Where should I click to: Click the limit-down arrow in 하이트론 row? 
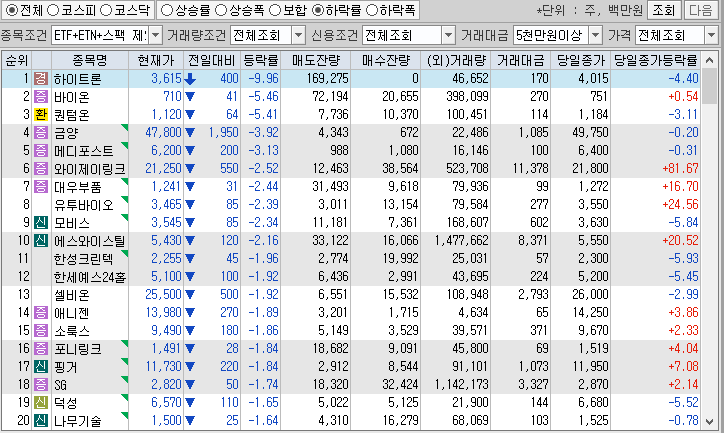(190, 79)
